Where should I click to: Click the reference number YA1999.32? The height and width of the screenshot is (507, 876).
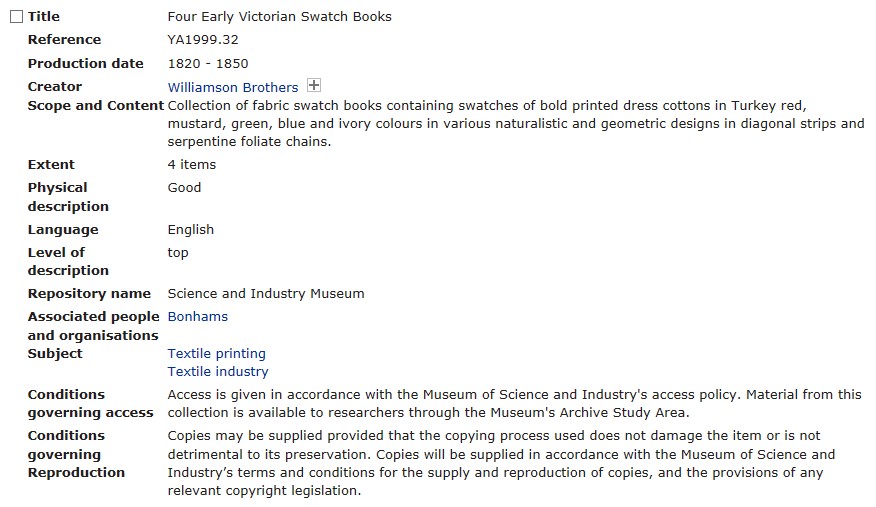[x=202, y=40]
